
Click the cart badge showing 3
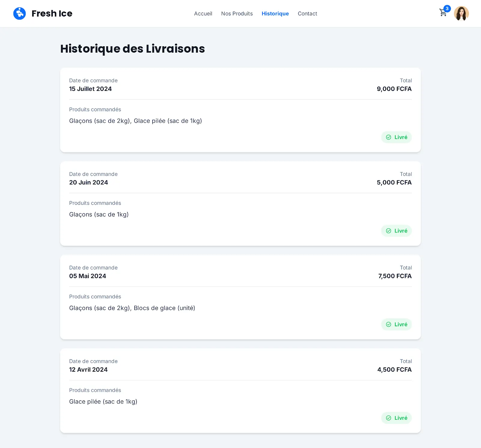click(x=447, y=8)
